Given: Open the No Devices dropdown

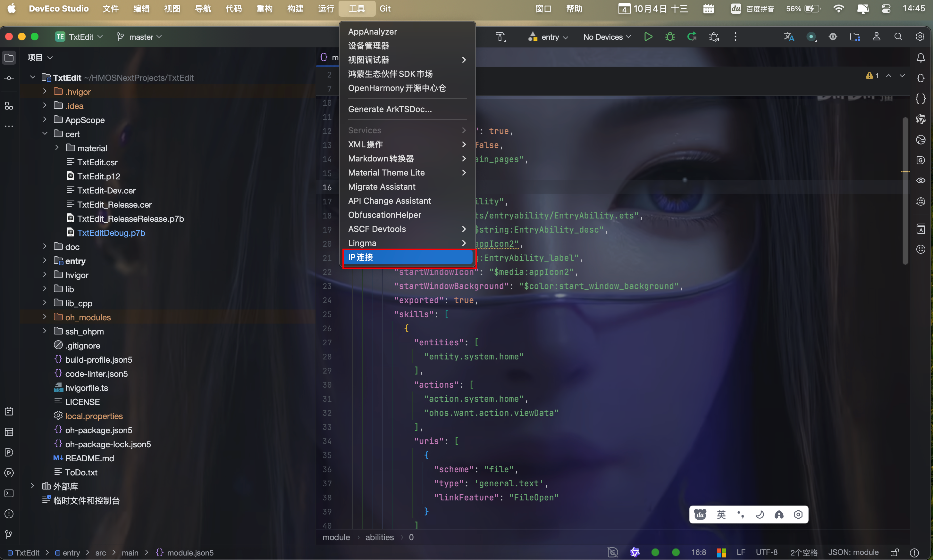Looking at the screenshot, I should coord(607,37).
